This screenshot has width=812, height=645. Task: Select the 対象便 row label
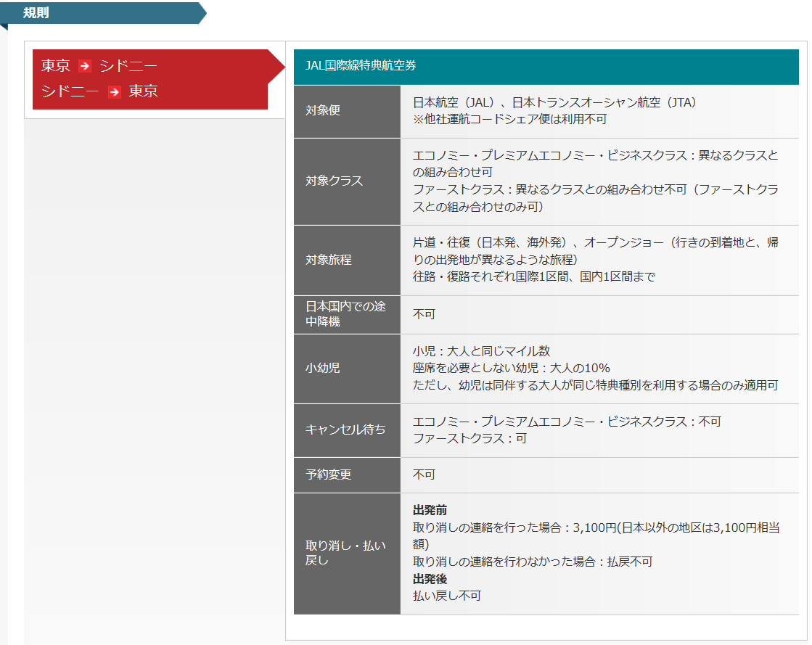(x=347, y=111)
